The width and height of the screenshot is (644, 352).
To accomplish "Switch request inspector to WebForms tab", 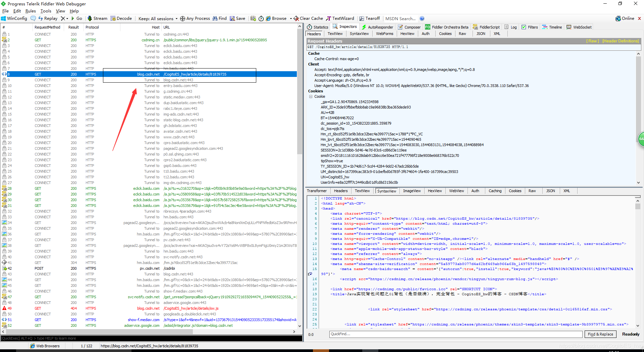I will [x=384, y=34].
